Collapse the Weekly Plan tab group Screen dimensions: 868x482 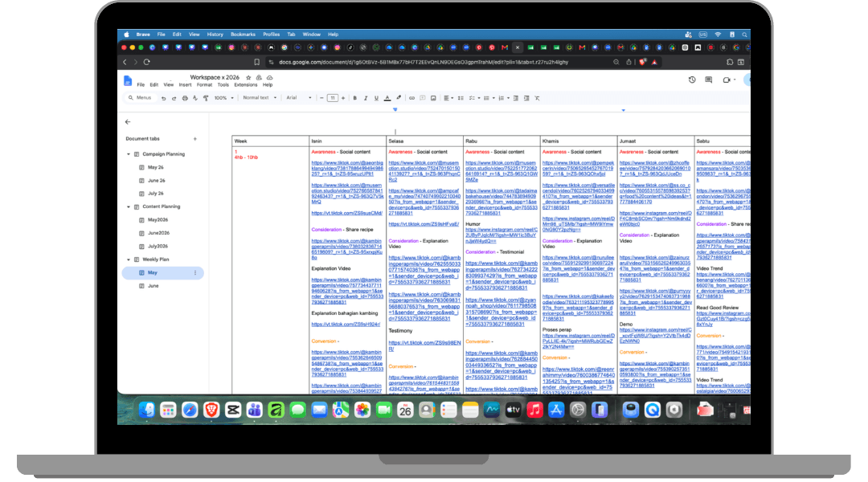click(x=129, y=259)
